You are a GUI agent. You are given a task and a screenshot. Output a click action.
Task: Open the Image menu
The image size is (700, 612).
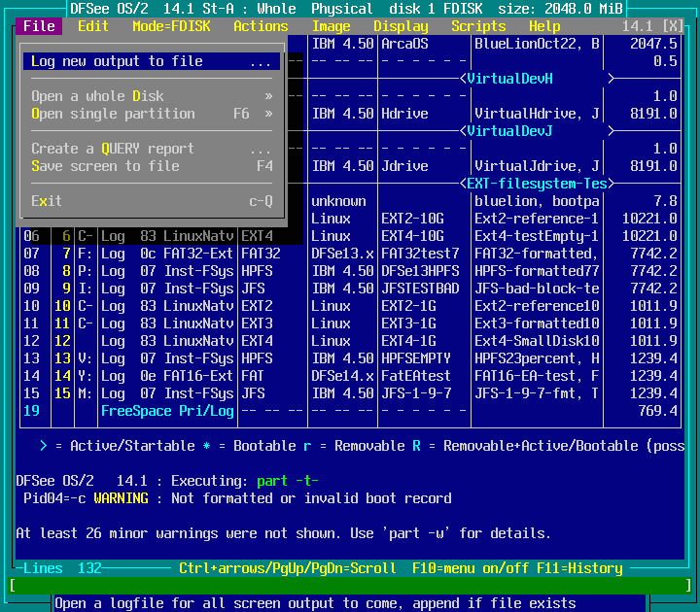[x=332, y=26]
